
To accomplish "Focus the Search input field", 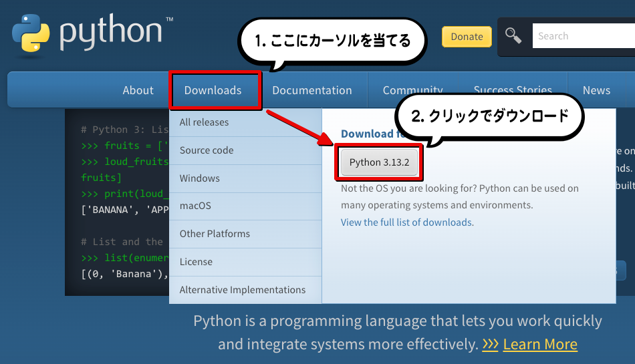I will 584,36.
